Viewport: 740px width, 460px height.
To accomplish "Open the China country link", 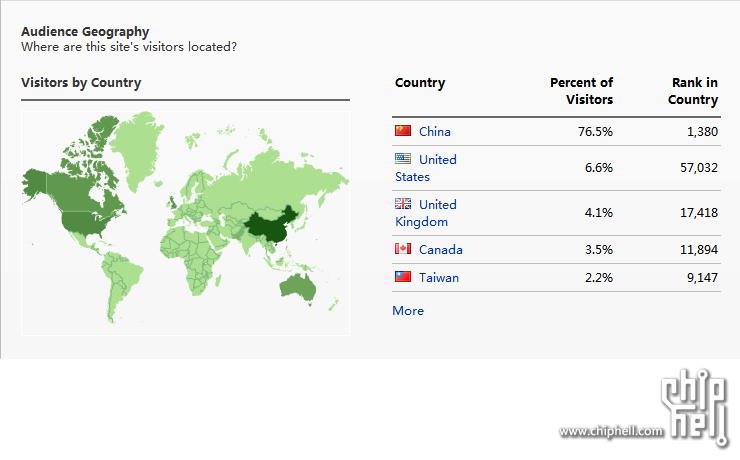I will 435,132.
